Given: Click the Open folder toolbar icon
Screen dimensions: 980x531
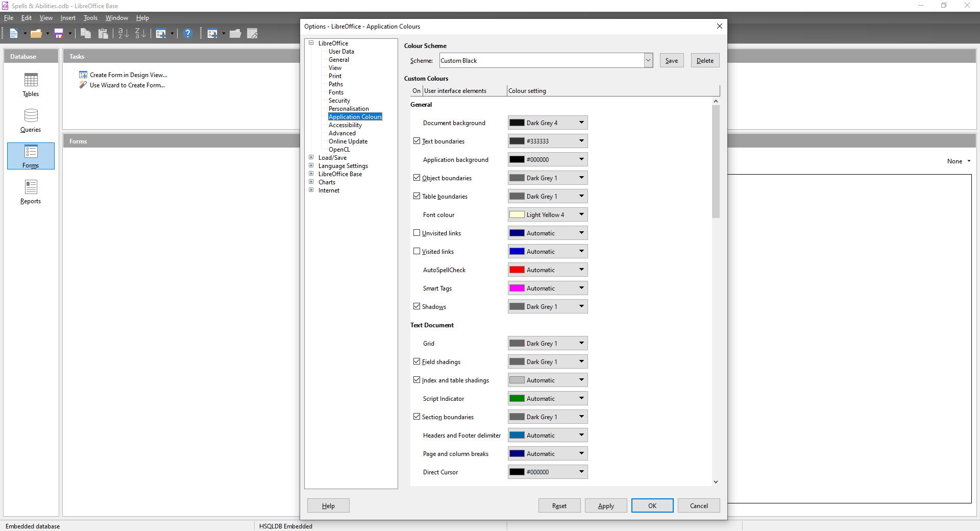Looking at the screenshot, I should (x=36, y=34).
